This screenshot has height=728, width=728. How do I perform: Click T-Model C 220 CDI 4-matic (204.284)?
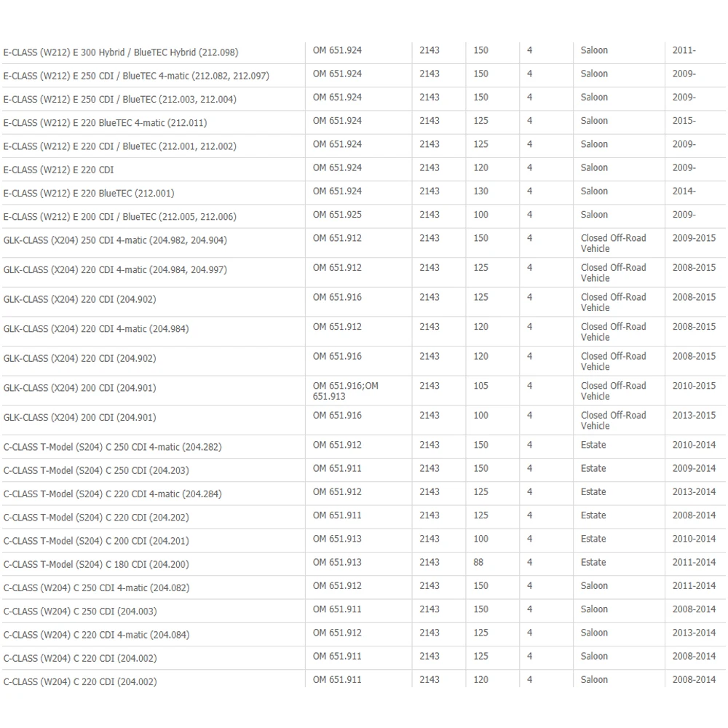tap(112, 494)
